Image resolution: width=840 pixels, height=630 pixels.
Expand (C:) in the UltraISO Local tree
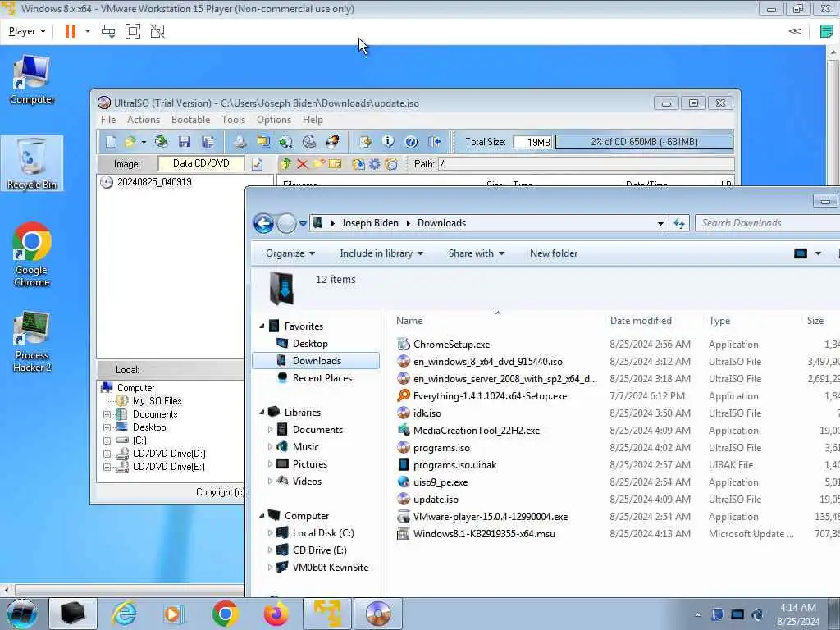coord(107,441)
